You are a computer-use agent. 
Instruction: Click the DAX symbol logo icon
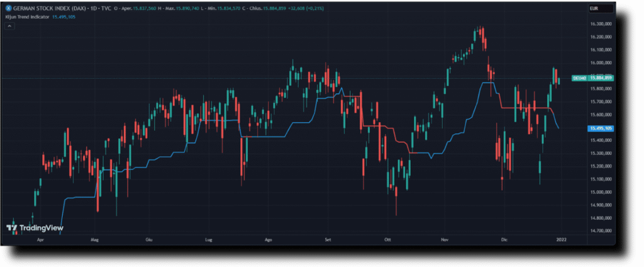pyautogui.click(x=8, y=8)
